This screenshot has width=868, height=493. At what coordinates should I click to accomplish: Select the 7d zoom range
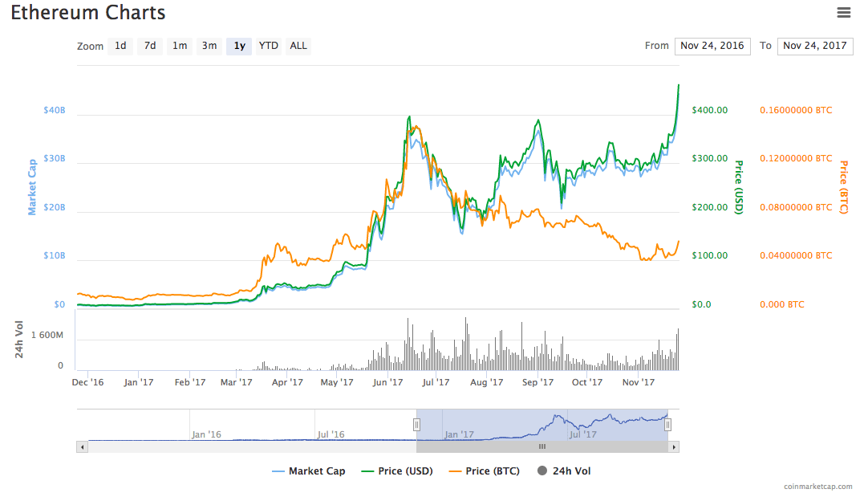pos(150,46)
